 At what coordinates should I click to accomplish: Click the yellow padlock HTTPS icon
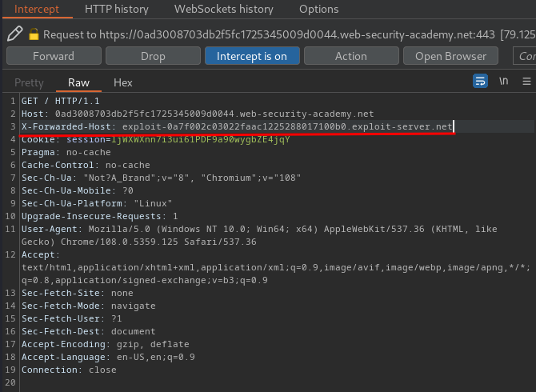coord(34,34)
